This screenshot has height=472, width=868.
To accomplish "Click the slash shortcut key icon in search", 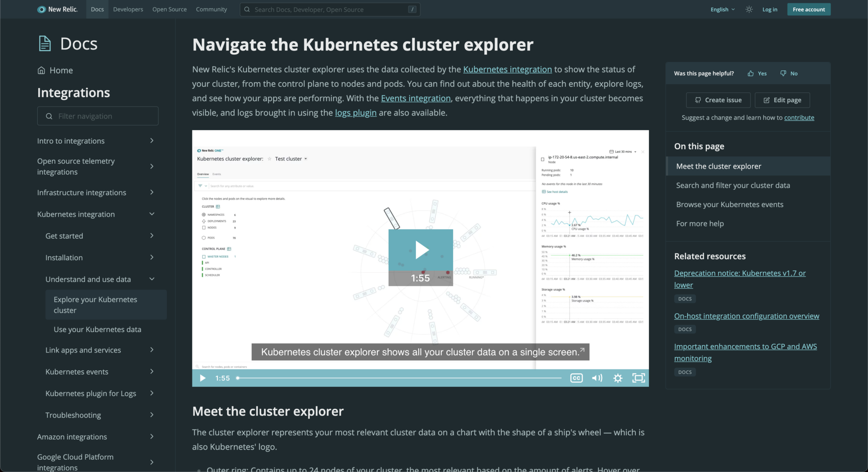I will (412, 9).
